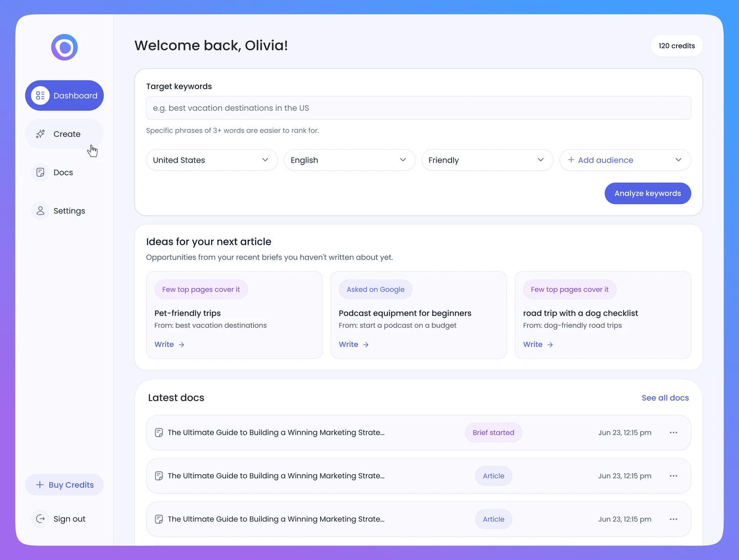Open the three-dot menu of the second doc row
This screenshot has height=560, width=739.
[673, 476]
